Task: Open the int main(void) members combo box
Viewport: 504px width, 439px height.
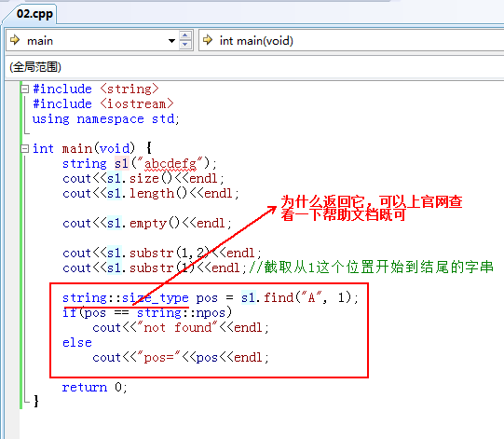Action: [351, 40]
